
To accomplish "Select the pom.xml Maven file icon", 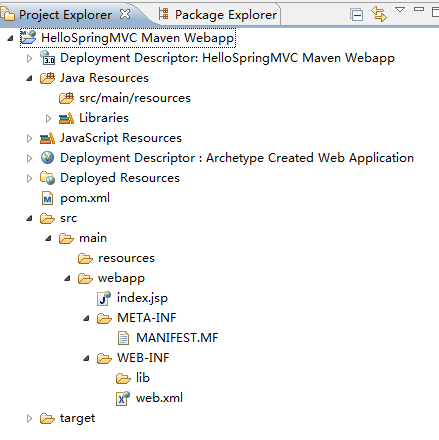I will coord(47,198).
